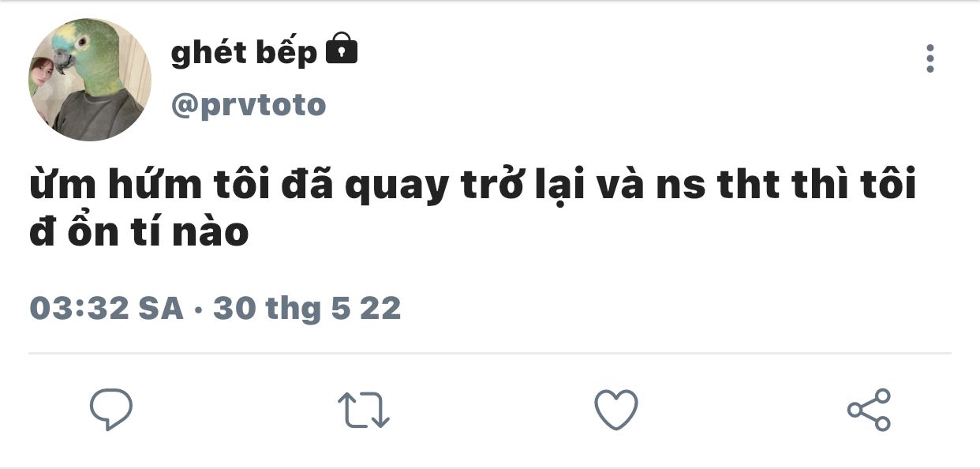Open the share icon options
The width and height of the screenshot is (980, 469).
click(869, 410)
